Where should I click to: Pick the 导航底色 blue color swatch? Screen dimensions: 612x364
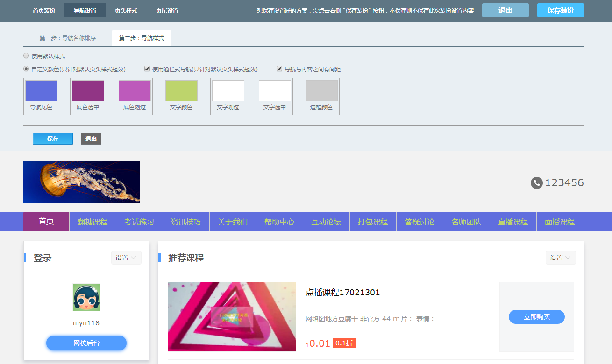[41, 91]
